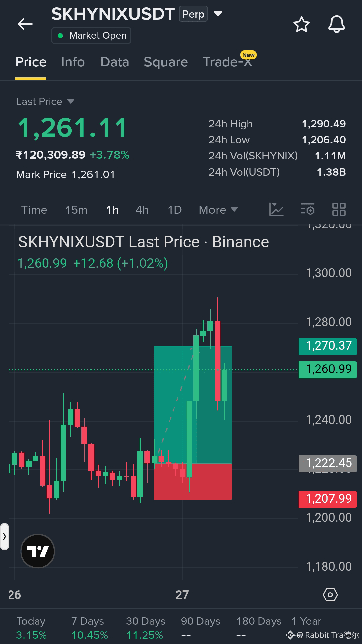Screen dimensions: 362x644
Task: Open chart indicators icon
Action: coord(277,210)
